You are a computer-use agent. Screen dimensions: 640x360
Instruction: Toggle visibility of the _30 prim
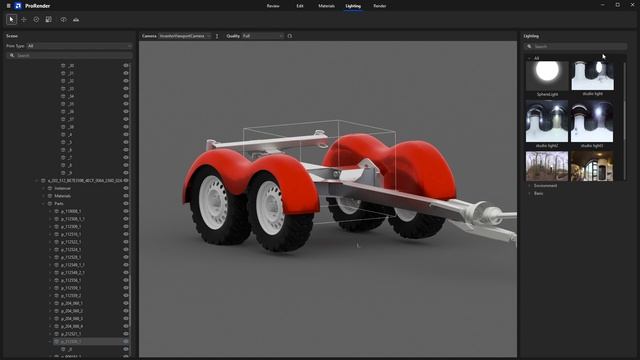click(x=126, y=65)
